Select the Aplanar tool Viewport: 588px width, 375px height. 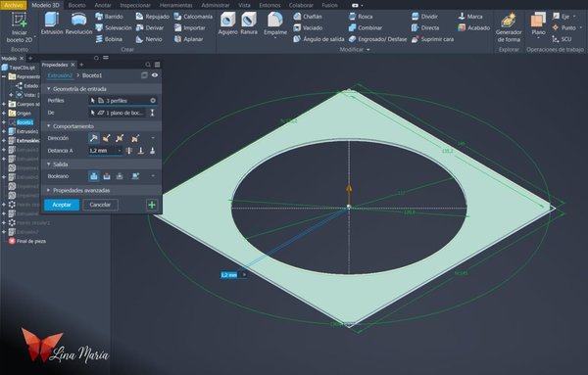pos(188,39)
